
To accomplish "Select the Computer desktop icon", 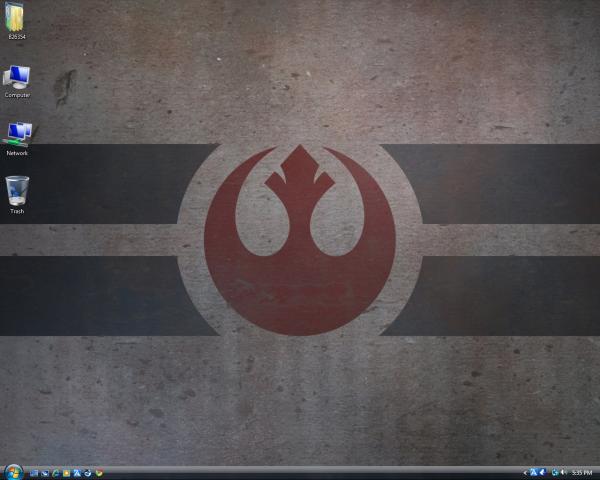I will click(x=17, y=77).
